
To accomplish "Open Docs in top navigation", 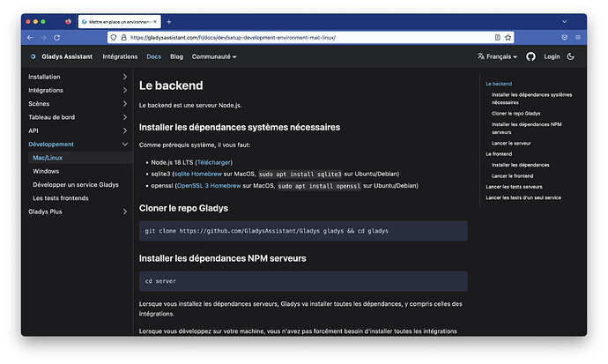I will [153, 56].
